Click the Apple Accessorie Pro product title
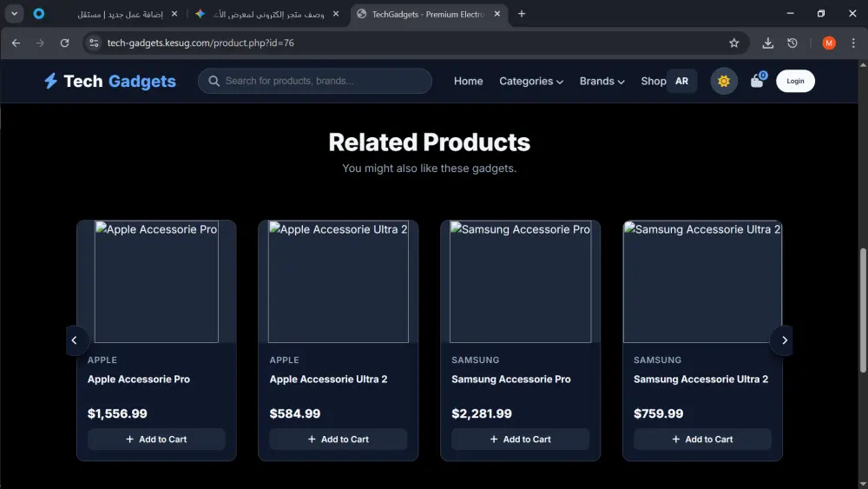The height and width of the screenshot is (489, 868). point(138,380)
